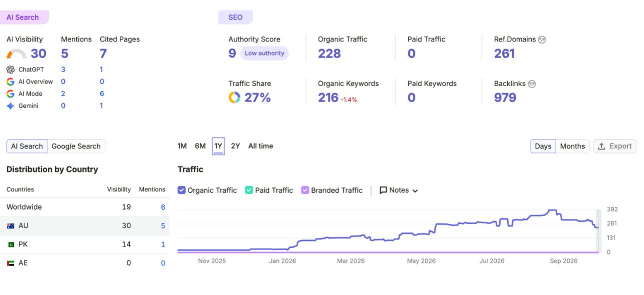Click the Google icon beside AI Mode

tap(10, 93)
